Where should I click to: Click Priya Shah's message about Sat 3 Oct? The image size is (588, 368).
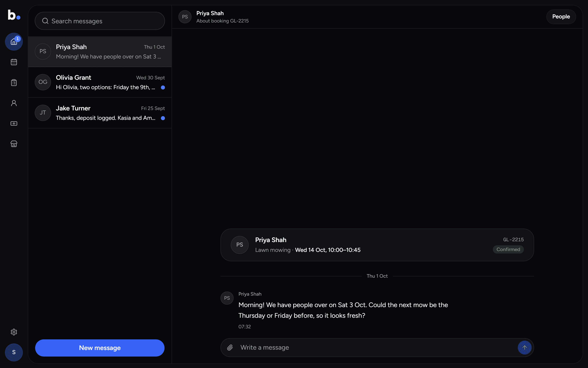343,310
